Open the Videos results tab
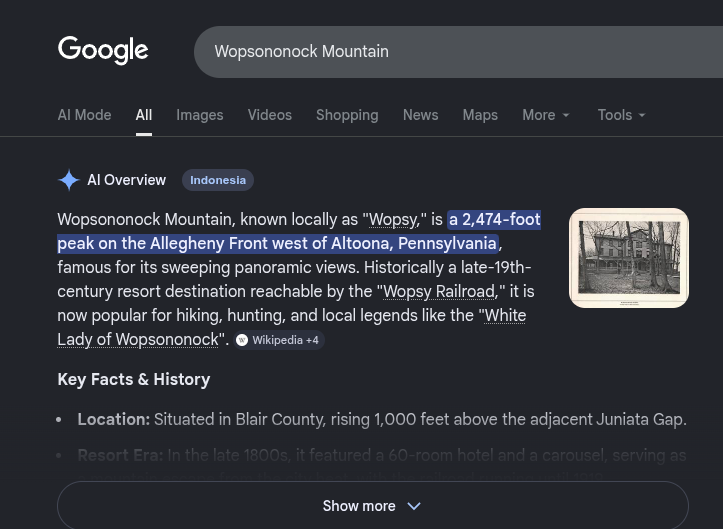This screenshot has width=723, height=529. tap(270, 115)
